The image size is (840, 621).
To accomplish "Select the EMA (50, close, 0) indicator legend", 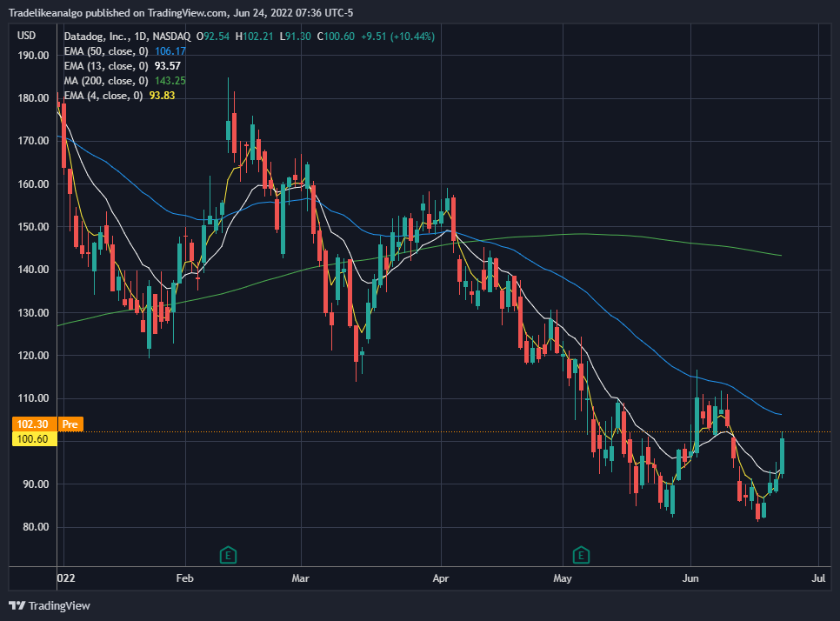I will click(x=106, y=51).
